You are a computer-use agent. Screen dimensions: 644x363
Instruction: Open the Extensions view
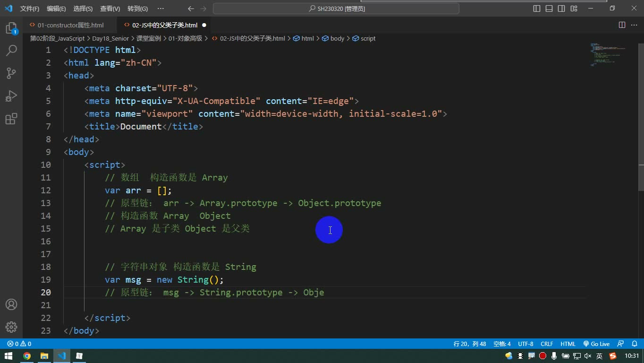pyautogui.click(x=11, y=119)
